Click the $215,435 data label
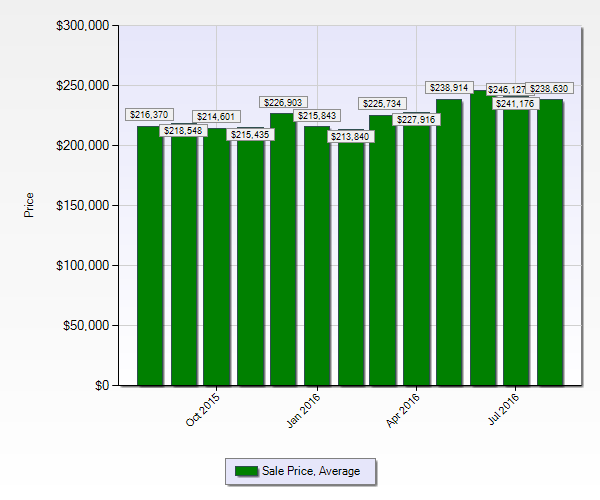 [x=250, y=135]
